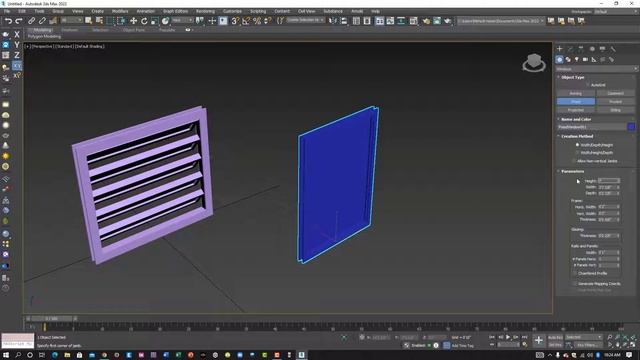Switch to the Freeform ribbon tab
The width and height of the screenshot is (640, 360).
pyautogui.click(x=69, y=30)
